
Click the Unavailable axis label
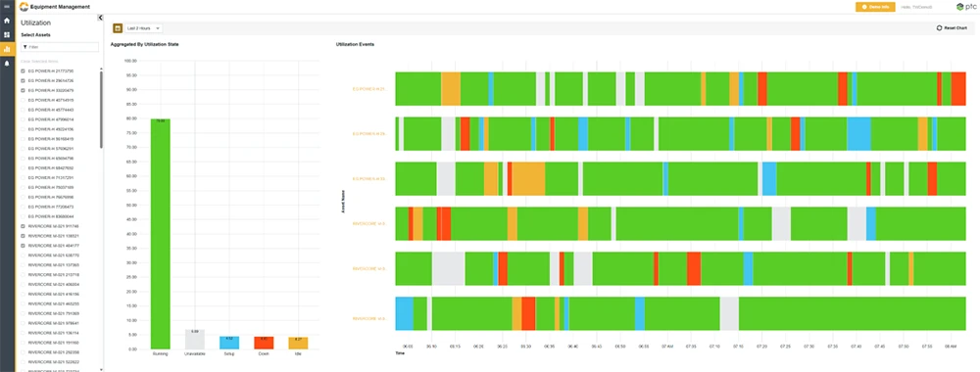195,354
